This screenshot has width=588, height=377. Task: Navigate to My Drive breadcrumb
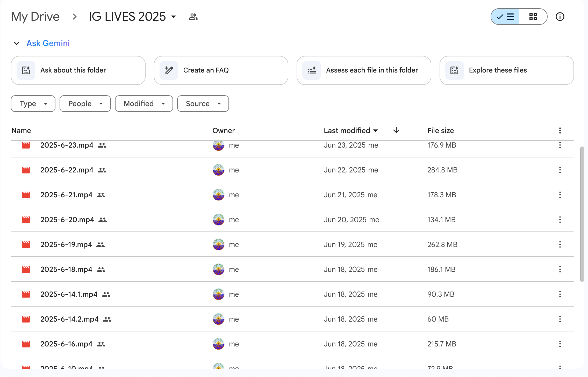35,17
